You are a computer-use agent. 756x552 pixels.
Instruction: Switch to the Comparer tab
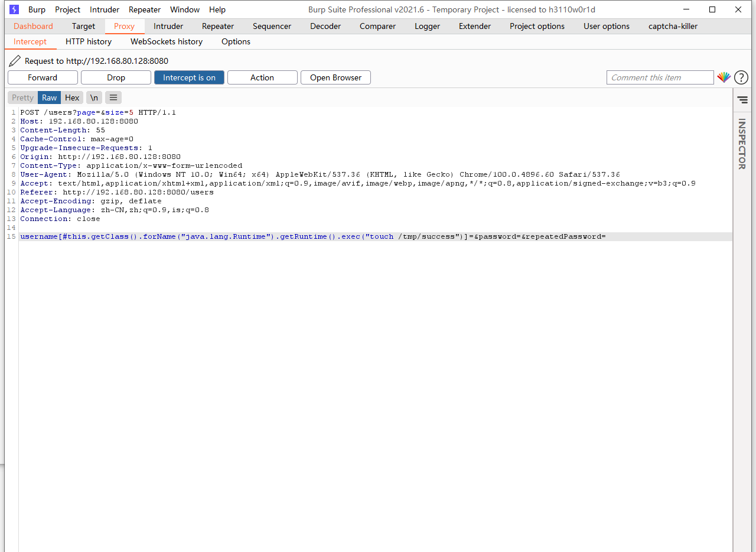377,26
